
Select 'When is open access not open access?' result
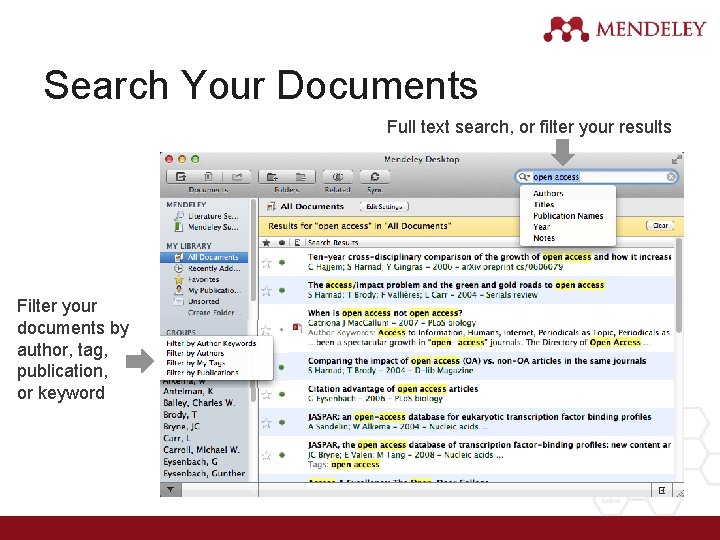click(x=467, y=328)
